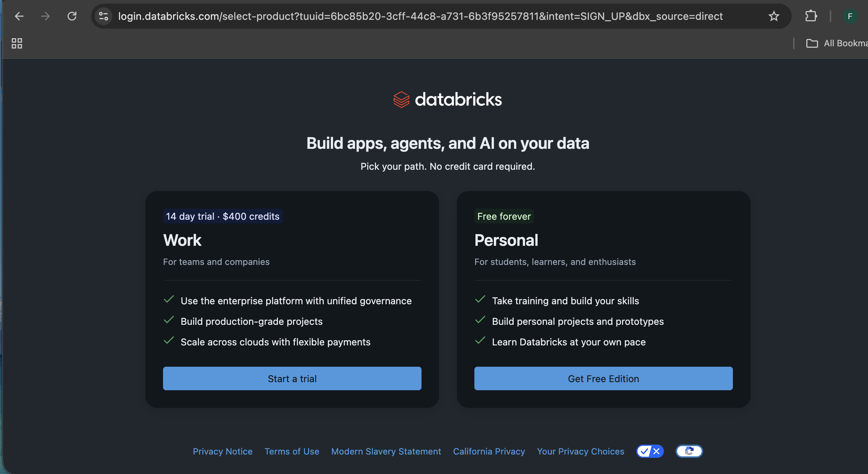The height and width of the screenshot is (474, 868).
Task: Click 'Take training and build your skills'
Action: pos(565,301)
